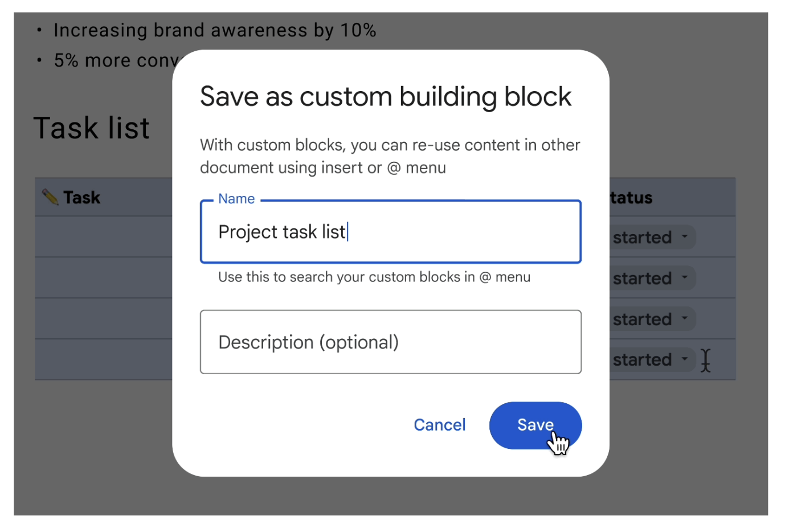
Task: Open the third row's status dropdown
Action: point(684,319)
